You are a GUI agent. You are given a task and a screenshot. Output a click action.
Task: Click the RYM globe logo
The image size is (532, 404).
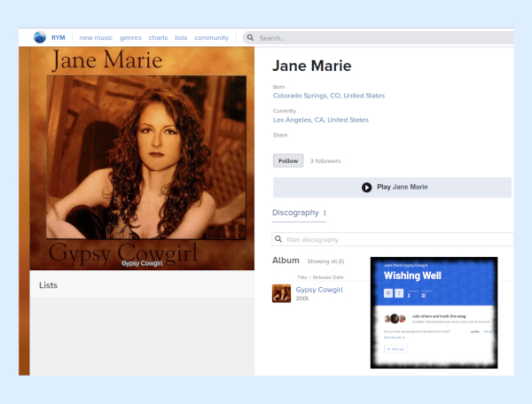click(40, 37)
